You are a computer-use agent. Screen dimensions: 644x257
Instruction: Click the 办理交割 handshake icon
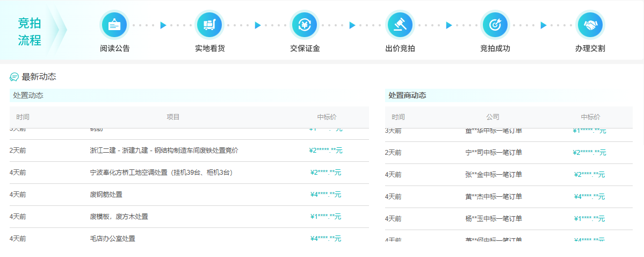pos(590,25)
